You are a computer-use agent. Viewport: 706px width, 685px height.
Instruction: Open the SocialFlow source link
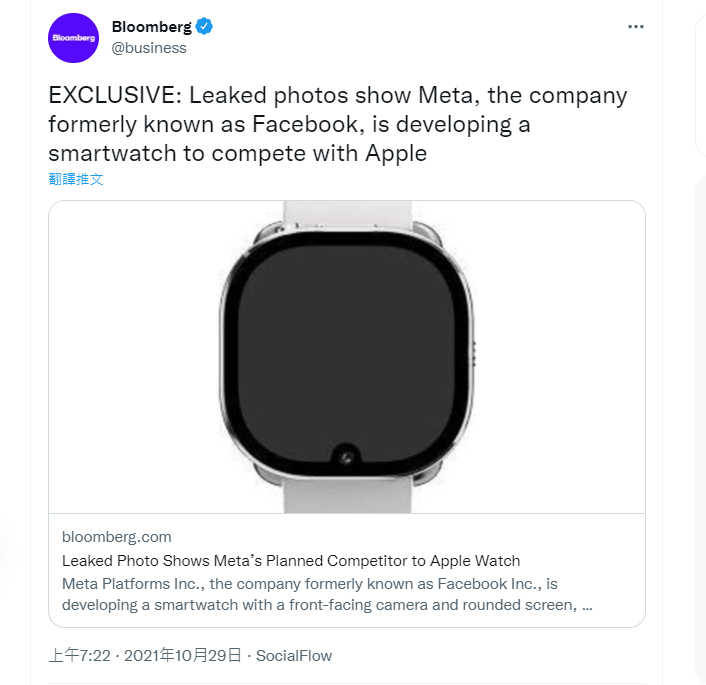point(294,656)
